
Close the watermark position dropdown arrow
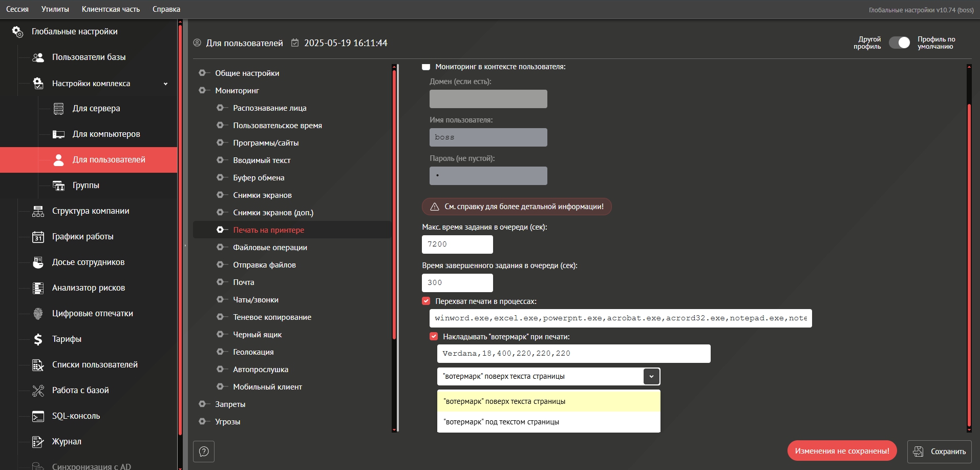(651, 376)
